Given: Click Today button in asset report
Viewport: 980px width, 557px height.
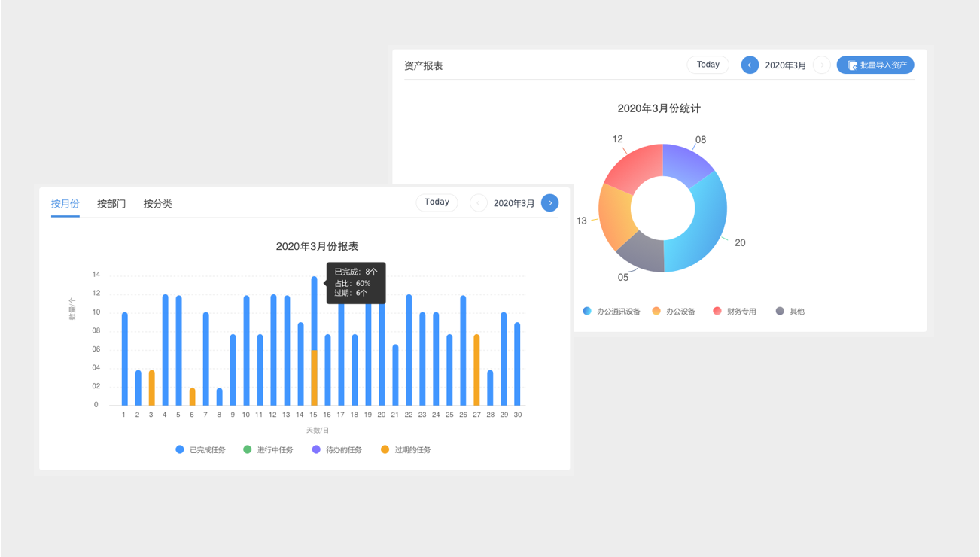Looking at the screenshot, I should point(708,65).
